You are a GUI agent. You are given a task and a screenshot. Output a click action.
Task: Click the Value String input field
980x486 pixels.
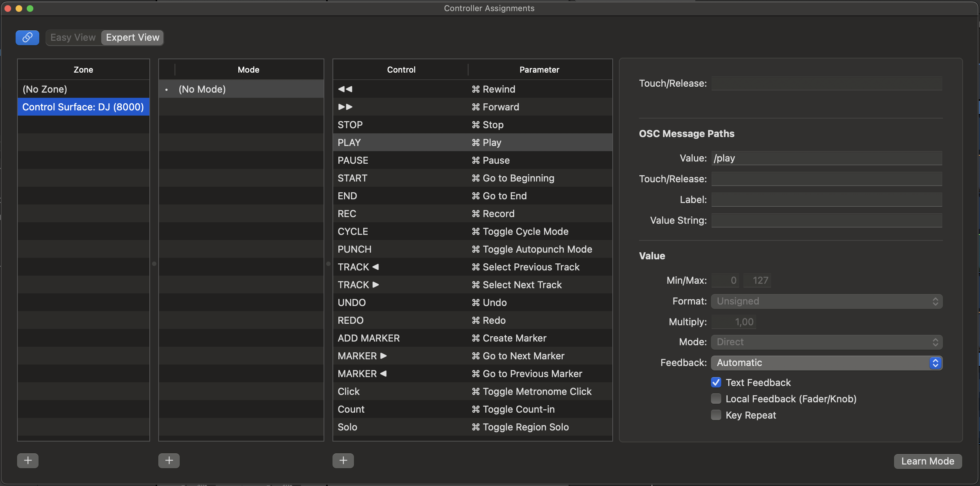(x=827, y=220)
